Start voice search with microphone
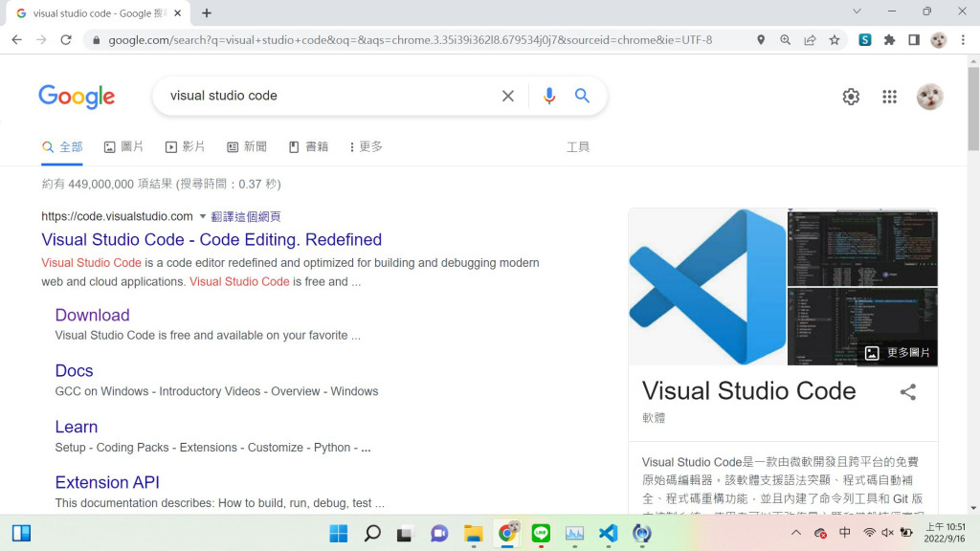This screenshot has width=980, height=551. coord(548,96)
